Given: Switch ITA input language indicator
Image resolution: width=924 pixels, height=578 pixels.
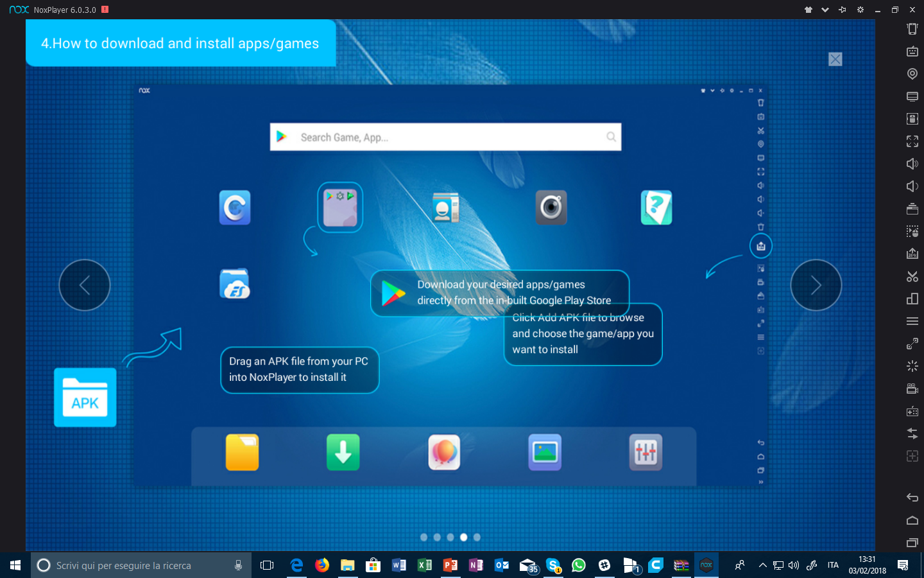Looking at the screenshot, I should 833,565.
